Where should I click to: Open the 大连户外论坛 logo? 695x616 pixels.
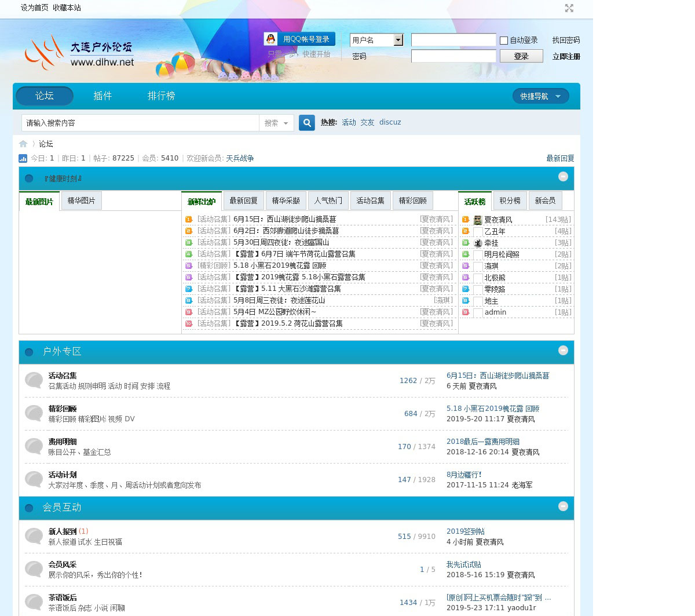coord(79,53)
